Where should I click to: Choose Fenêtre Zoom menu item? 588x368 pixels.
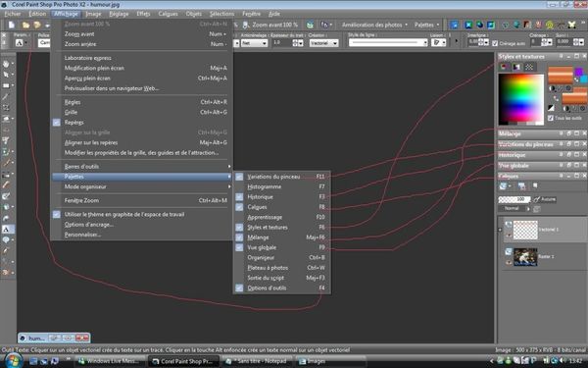point(142,200)
